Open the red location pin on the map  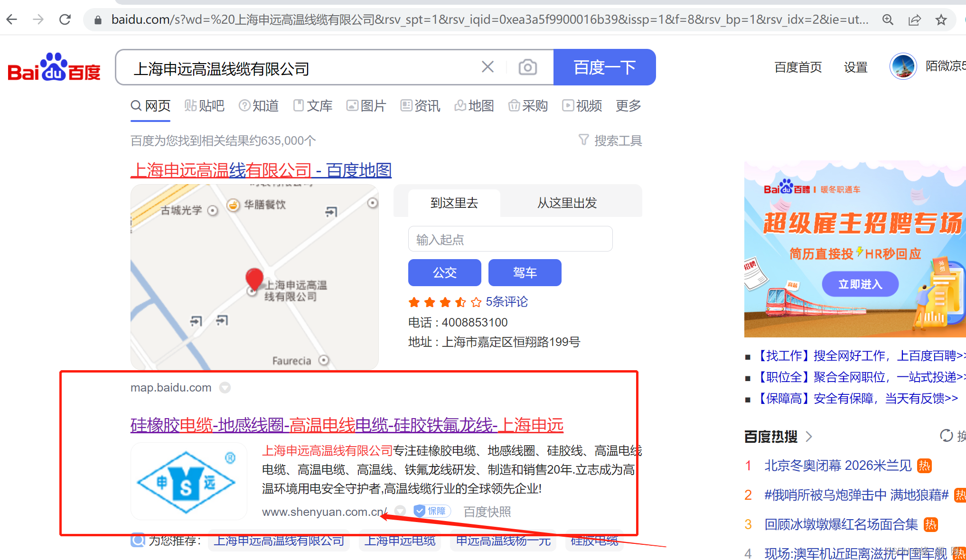(x=254, y=279)
